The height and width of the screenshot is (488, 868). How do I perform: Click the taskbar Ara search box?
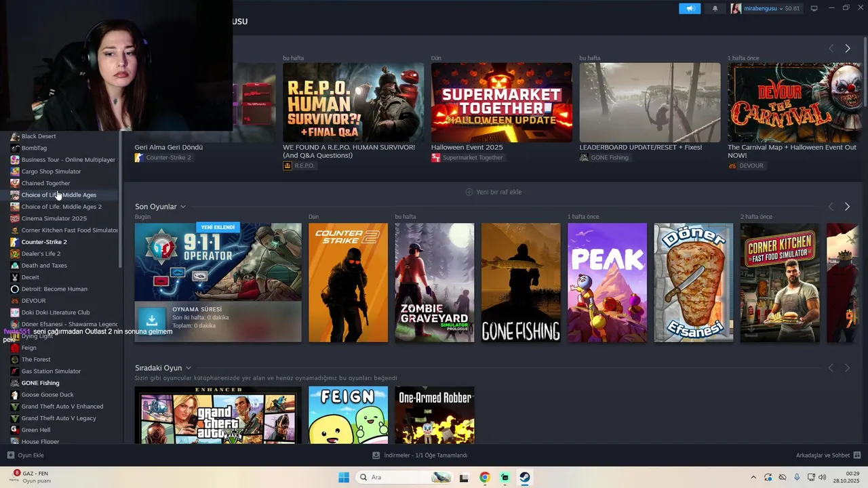(x=404, y=477)
